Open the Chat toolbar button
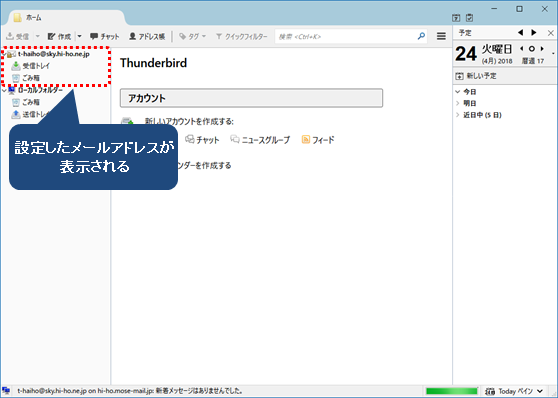 (105, 36)
